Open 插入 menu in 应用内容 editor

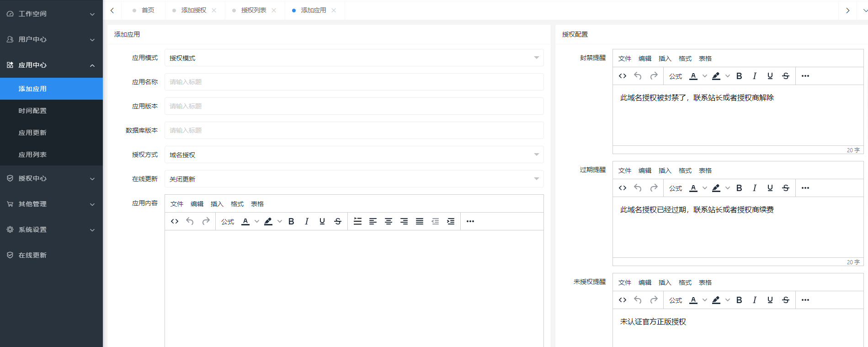[217, 204]
